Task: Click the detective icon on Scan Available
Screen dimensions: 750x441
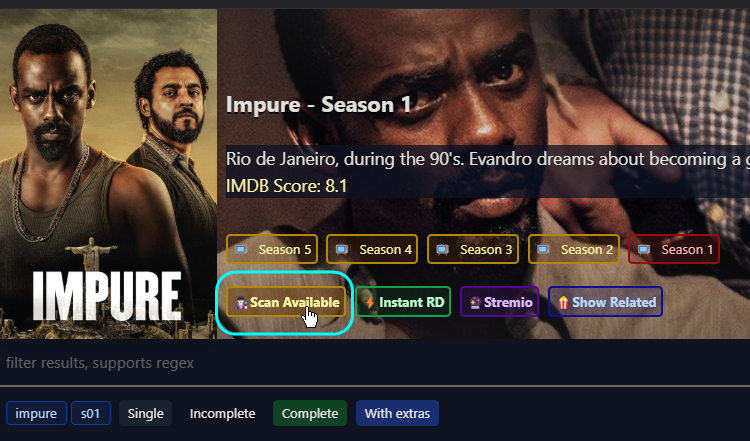Action: 242,302
